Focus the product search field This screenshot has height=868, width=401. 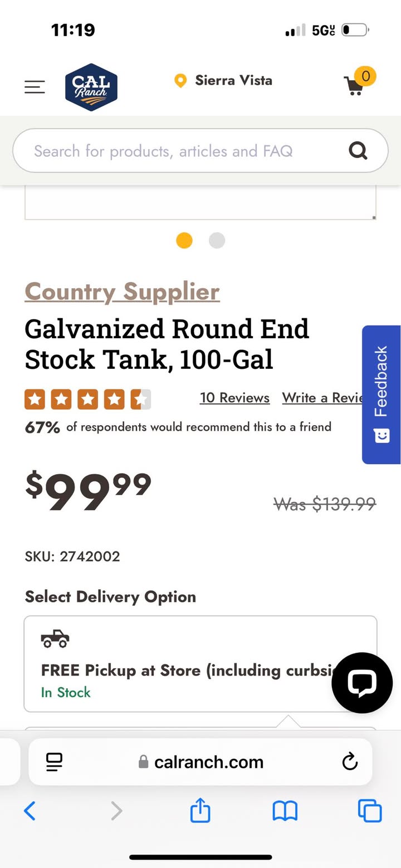pos(178,151)
